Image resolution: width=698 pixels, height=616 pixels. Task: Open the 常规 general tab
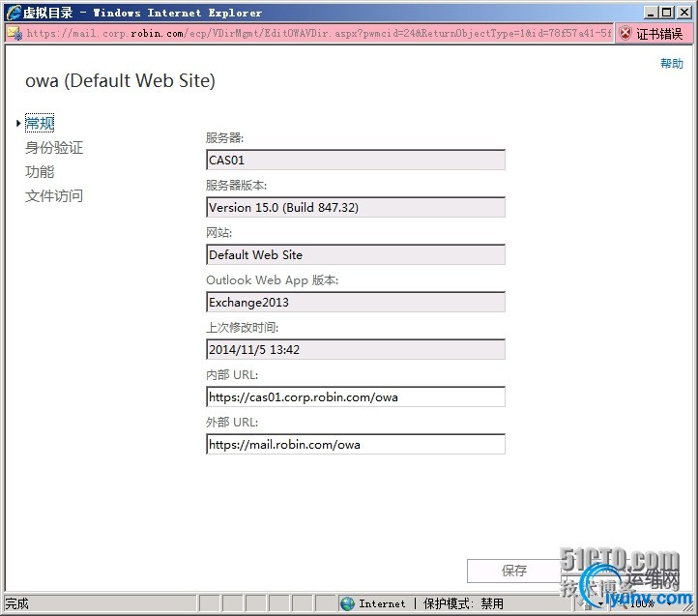pos(40,123)
